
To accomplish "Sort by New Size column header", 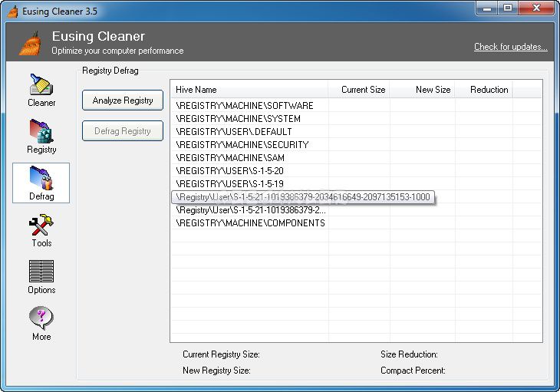I will 423,90.
